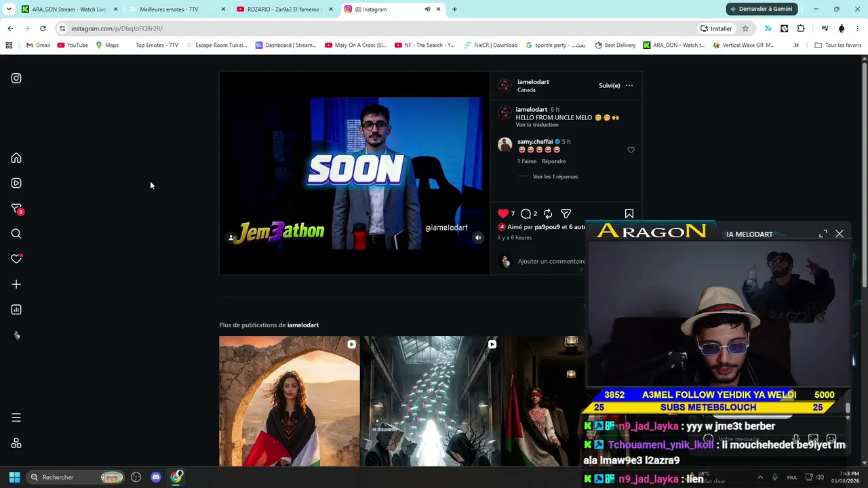Open pa9pou9 profile in liked-by line

tap(547, 227)
